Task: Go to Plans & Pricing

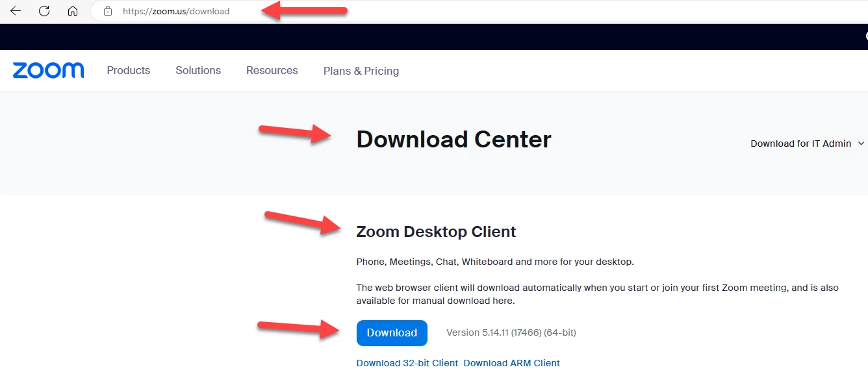Action: point(361,71)
